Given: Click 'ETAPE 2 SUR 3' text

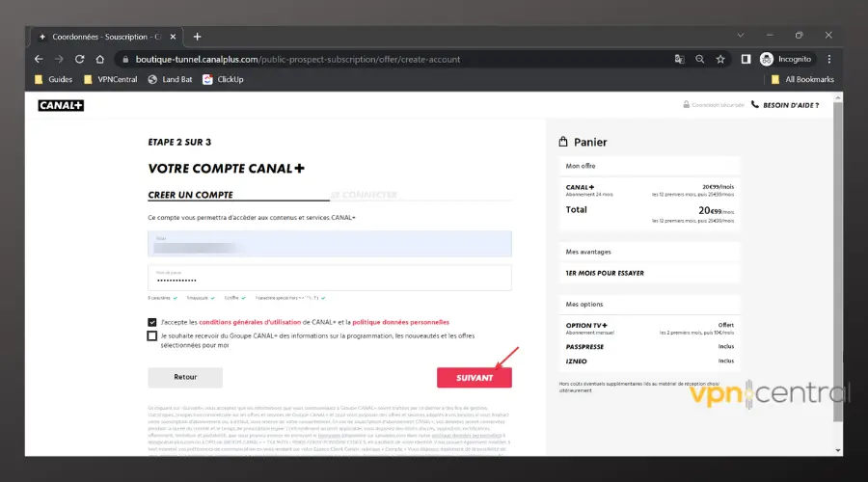Looking at the screenshot, I should pos(179,143).
